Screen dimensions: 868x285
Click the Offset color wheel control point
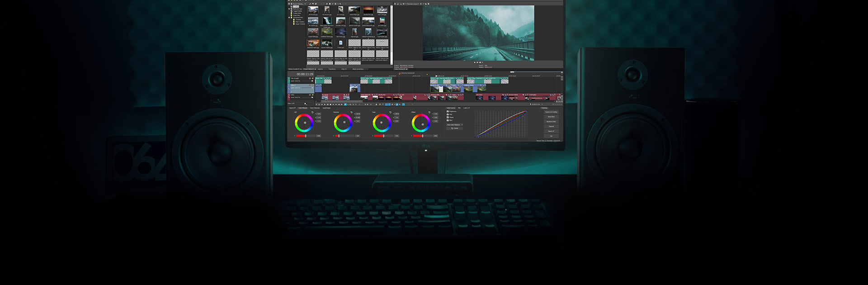423,124
